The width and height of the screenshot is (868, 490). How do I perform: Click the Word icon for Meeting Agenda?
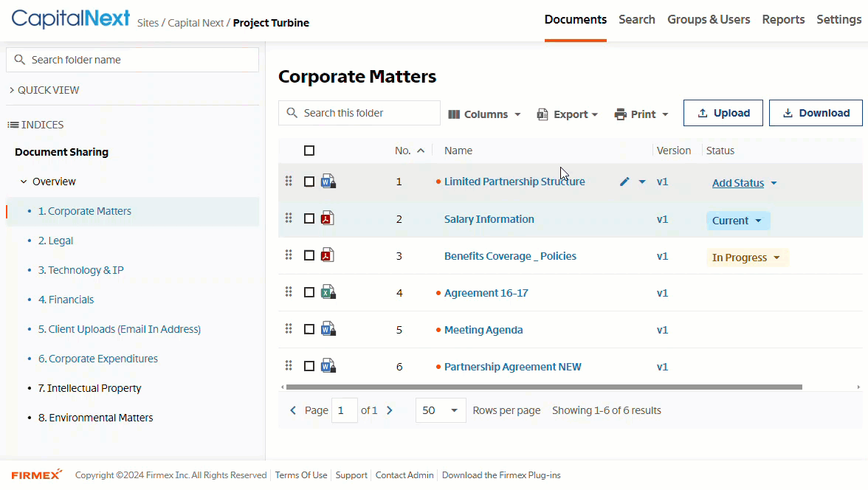328,329
